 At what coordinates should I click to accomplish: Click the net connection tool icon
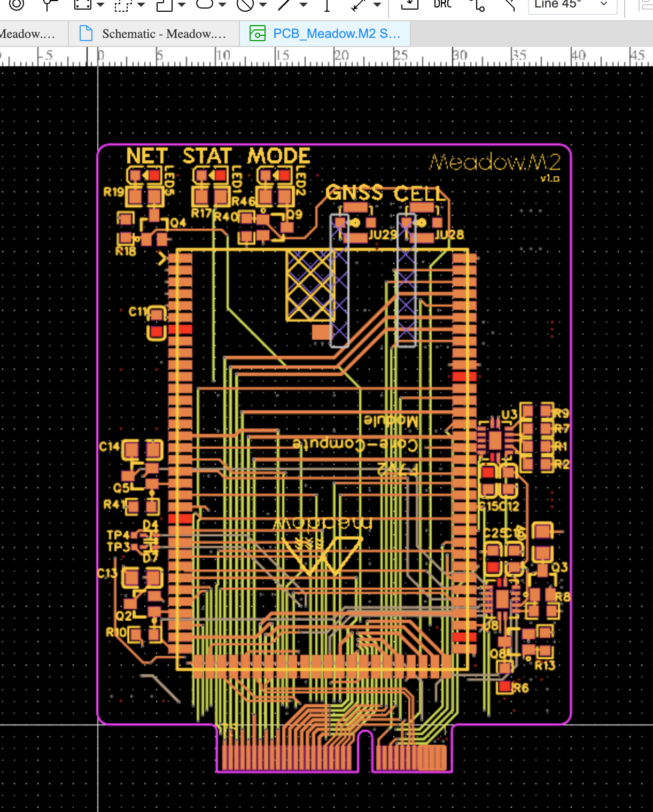pyautogui.click(x=477, y=4)
